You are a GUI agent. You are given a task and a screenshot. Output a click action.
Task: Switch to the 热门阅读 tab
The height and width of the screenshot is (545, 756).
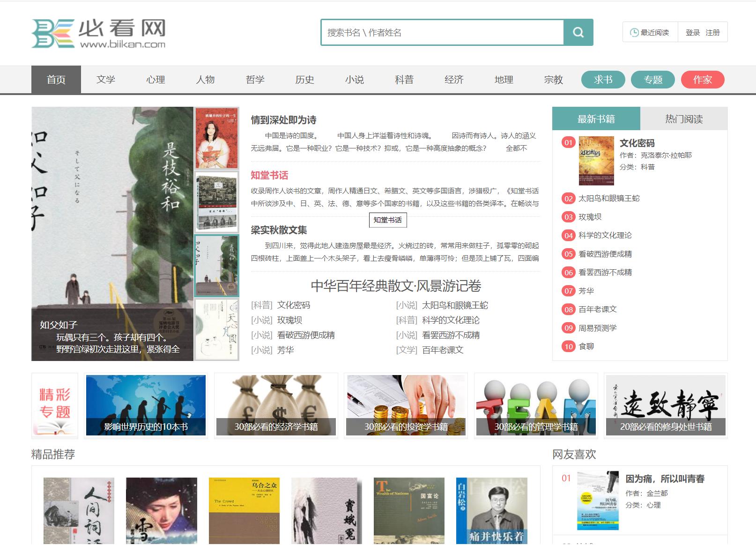[x=686, y=118]
